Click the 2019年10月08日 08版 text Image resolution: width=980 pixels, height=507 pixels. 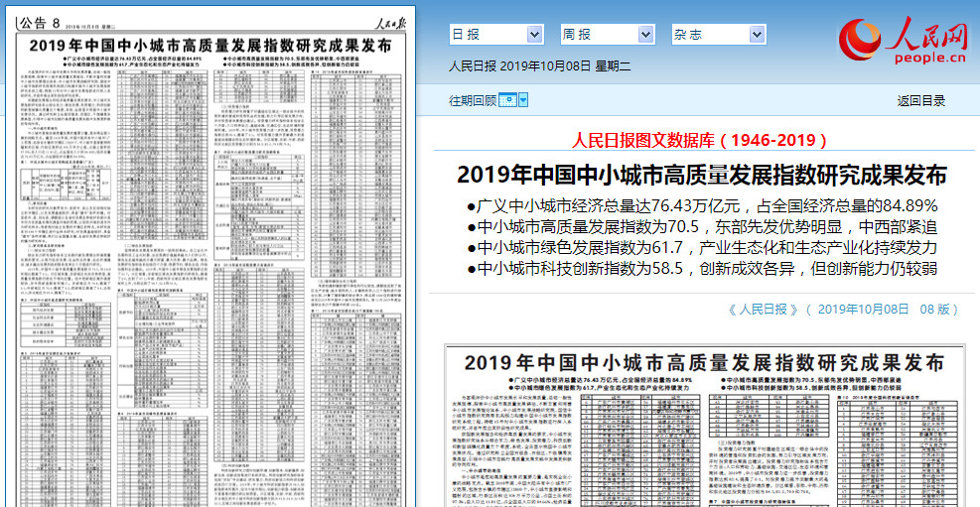[883, 310]
